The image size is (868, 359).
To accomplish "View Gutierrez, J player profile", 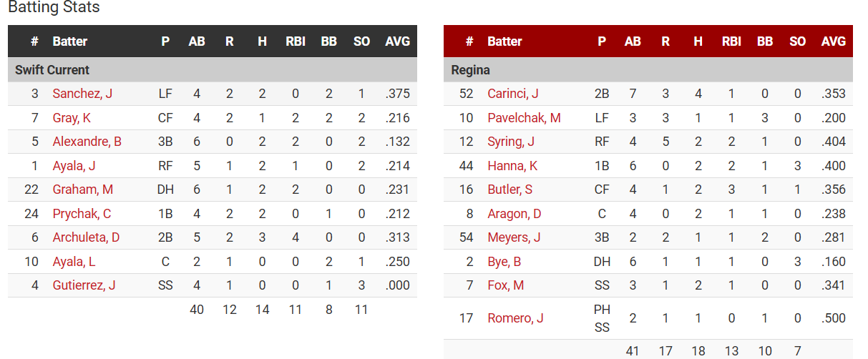I will 84,285.
